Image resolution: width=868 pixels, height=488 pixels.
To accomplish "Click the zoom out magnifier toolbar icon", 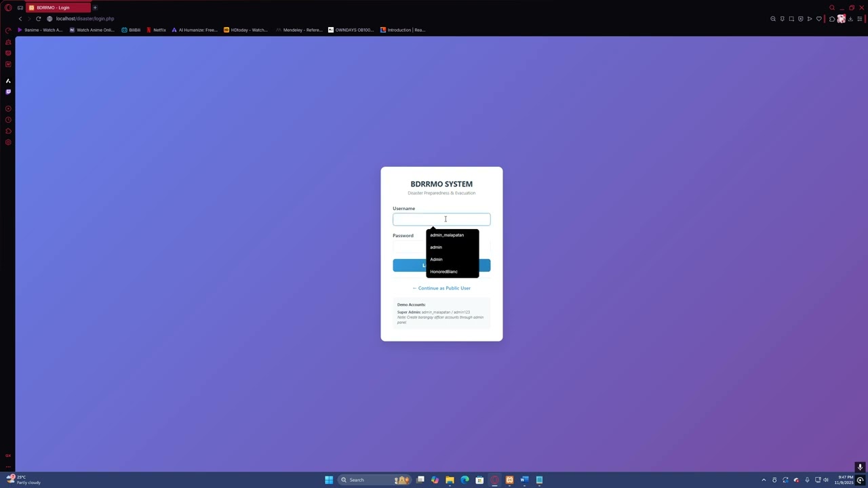I will (x=773, y=19).
